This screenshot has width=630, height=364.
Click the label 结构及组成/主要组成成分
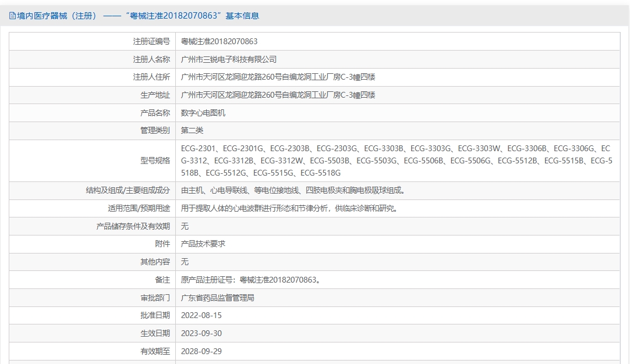(x=128, y=190)
